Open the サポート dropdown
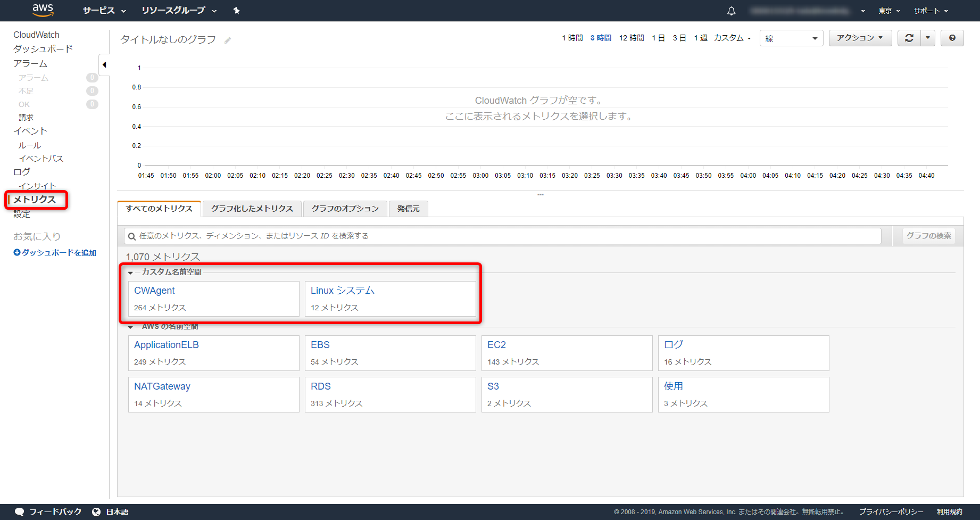The width and height of the screenshot is (980, 520). [931, 11]
